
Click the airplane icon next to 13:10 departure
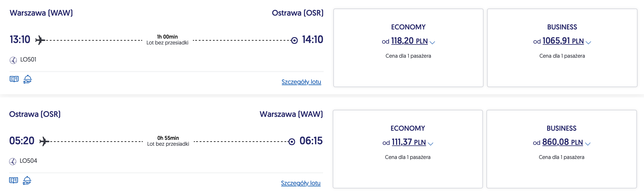click(40, 40)
